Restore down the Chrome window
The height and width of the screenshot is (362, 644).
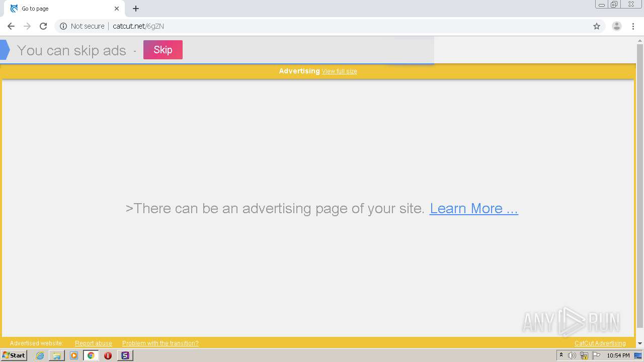click(x=614, y=5)
